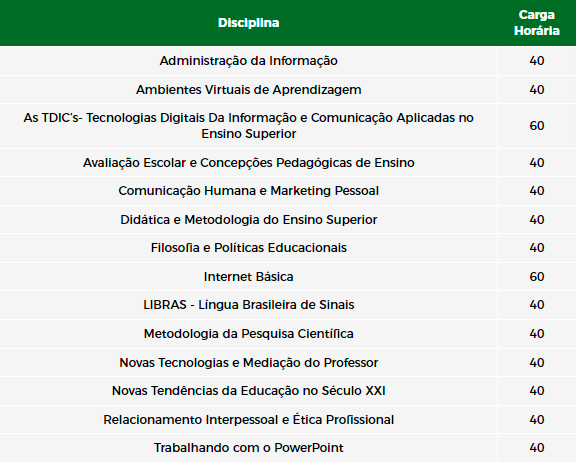Click Didática e Metodologia do Ensino Superior
Viewport: 576px width, 462px height.
[249, 220]
